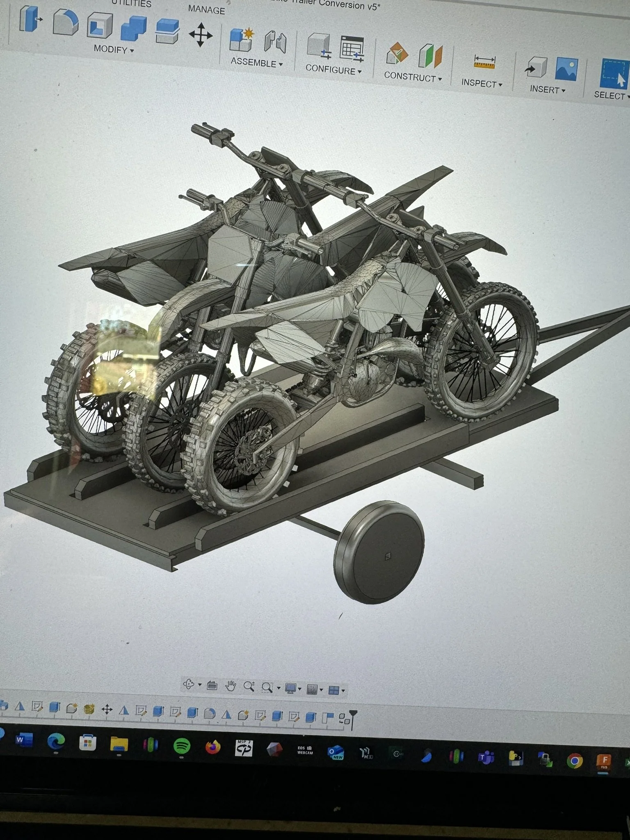
Task: Choose the Measure ruler icon
Action: tap(484, 62)
